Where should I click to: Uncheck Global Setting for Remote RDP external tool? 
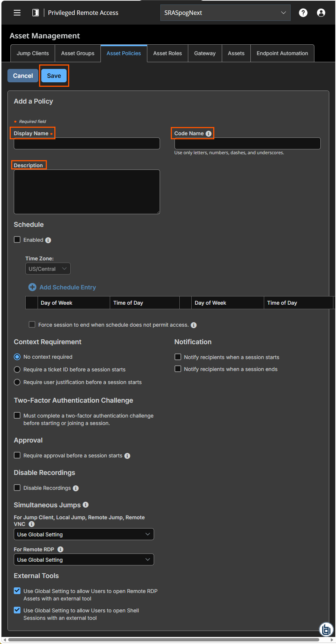click(17, 591)
